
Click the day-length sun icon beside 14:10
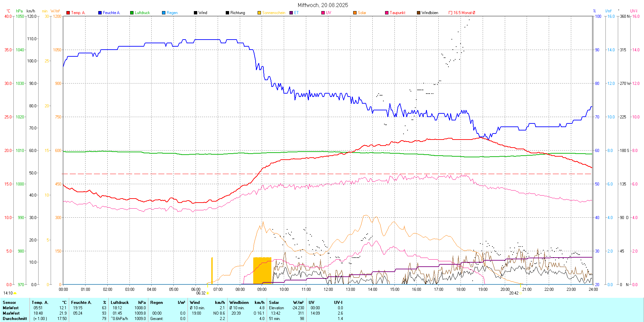click(x=15, y=293)
